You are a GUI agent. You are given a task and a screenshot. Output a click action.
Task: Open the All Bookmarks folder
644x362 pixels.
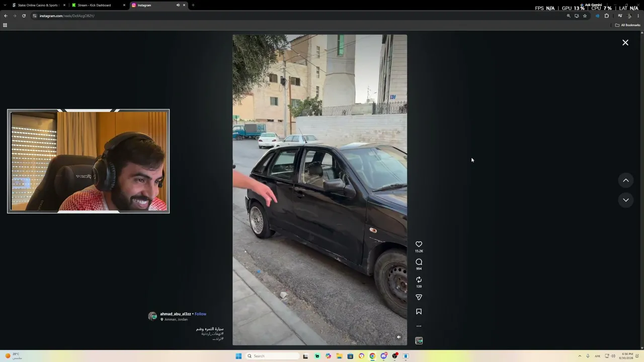[x=628, y=25]
